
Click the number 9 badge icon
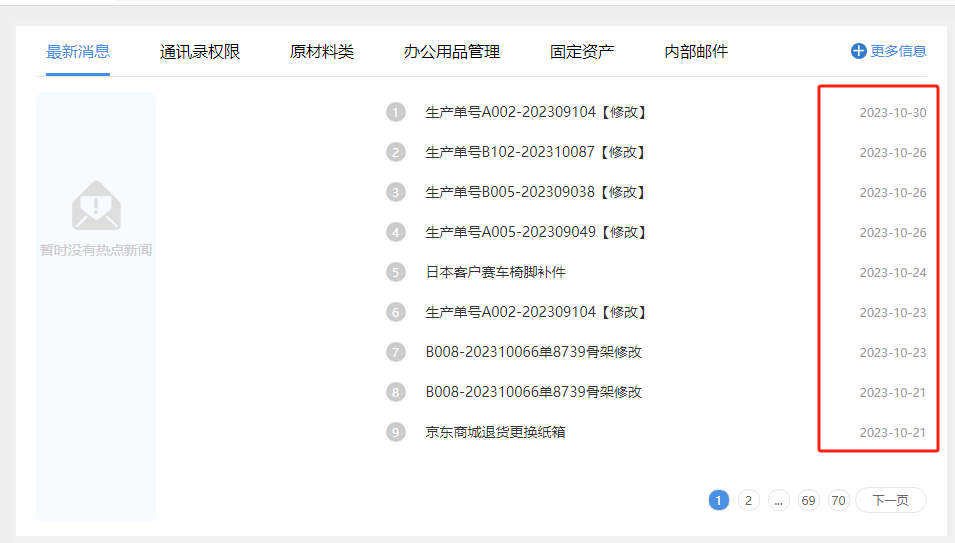[x=396, y=432]
